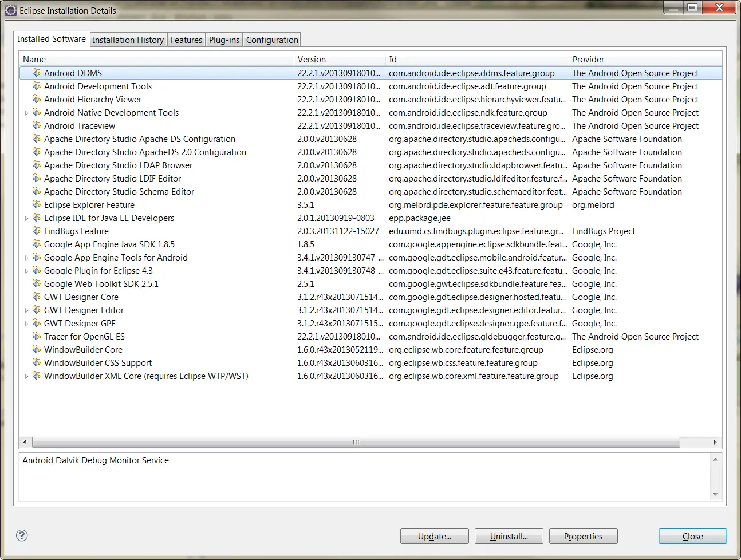Click the horizontal scrollbar thumb
Image resolution: width=741 pixels, height=560 pixels.
pyautogui.click(x=356, y=442)
